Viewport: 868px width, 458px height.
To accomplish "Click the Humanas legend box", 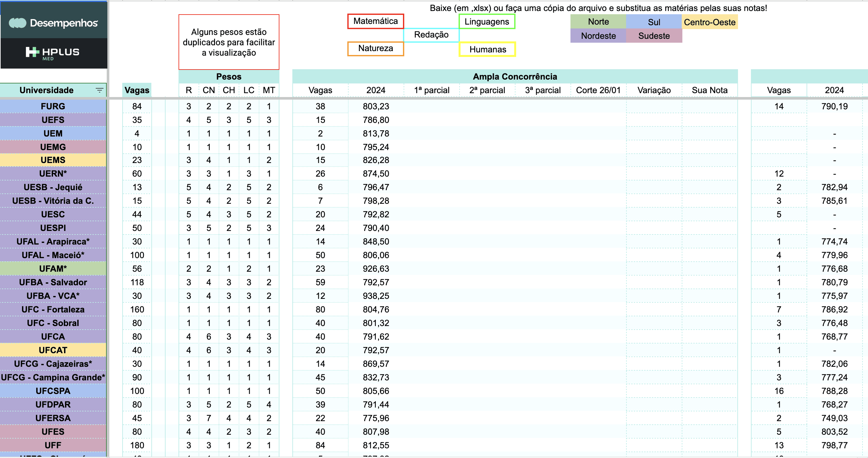I will pyautogui.click(x=487, y=49).
